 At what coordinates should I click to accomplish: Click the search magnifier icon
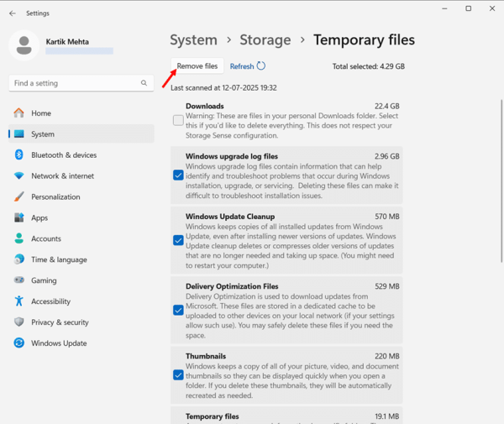[x=144, y=83]
